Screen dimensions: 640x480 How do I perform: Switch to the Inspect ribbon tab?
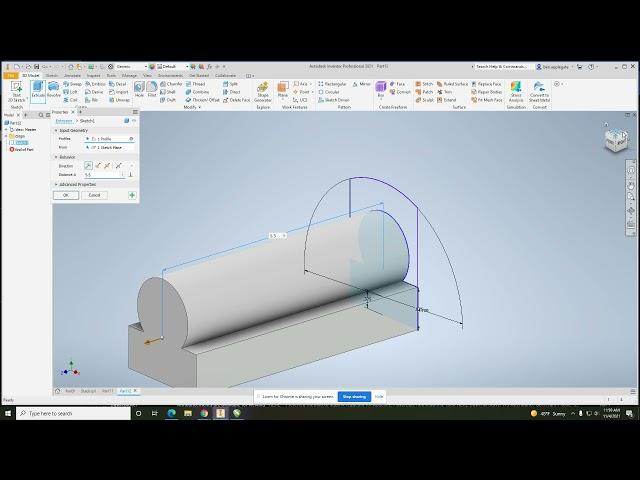[x=93, y=76]
